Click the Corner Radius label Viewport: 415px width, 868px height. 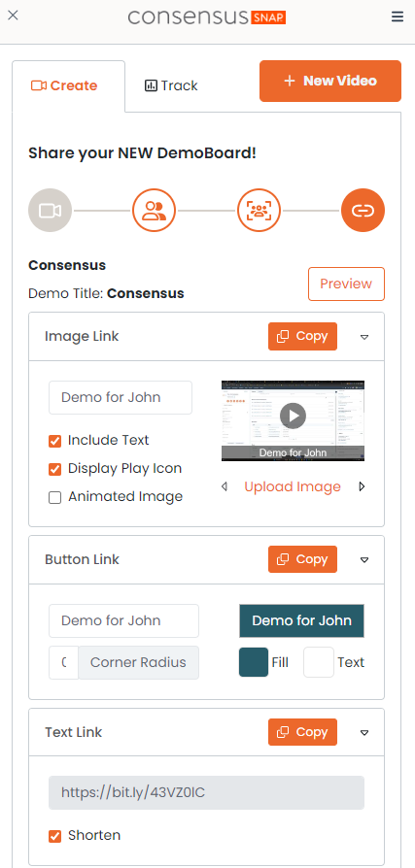click(139, 662)
